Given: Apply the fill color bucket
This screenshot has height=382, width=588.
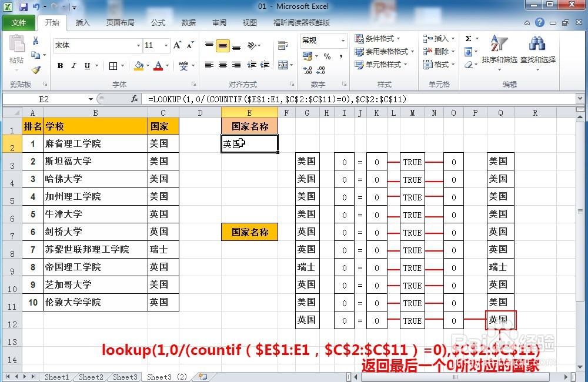Looking at the screenshot, I should click(x=139, y=66).
